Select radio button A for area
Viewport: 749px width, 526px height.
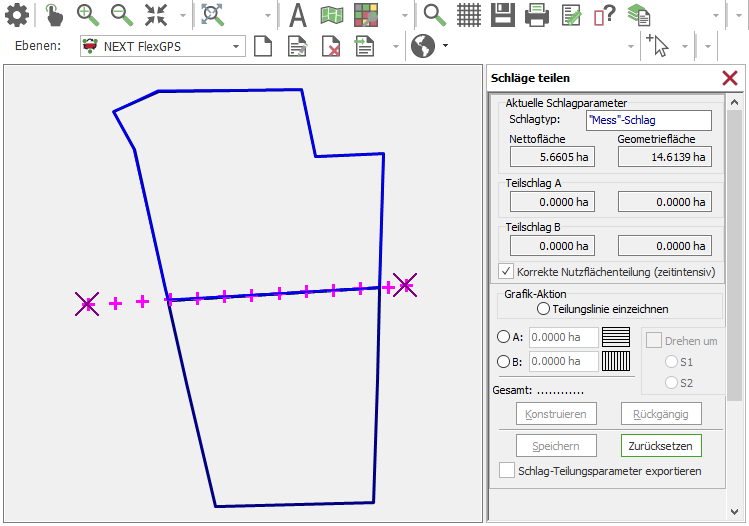503,337
